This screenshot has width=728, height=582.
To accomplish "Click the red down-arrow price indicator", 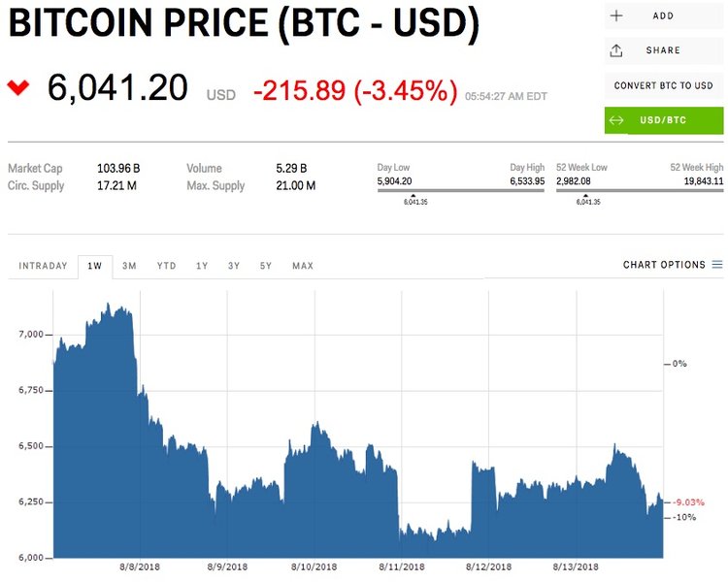I will click(x=18, y=87).
